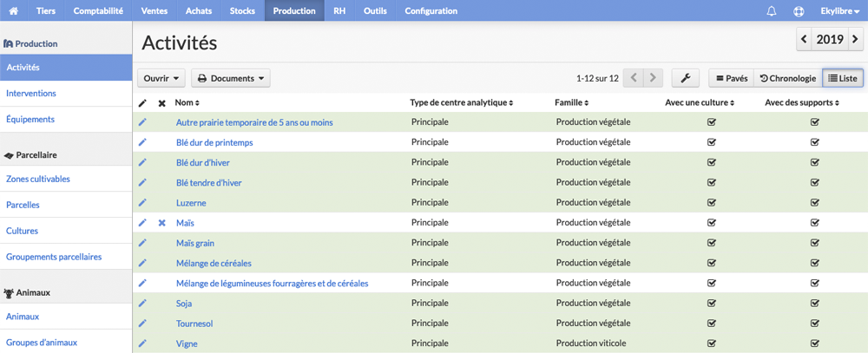Edit Blé dur de printemps using pencil icon
Screen dimensions: 868x353
142,142
